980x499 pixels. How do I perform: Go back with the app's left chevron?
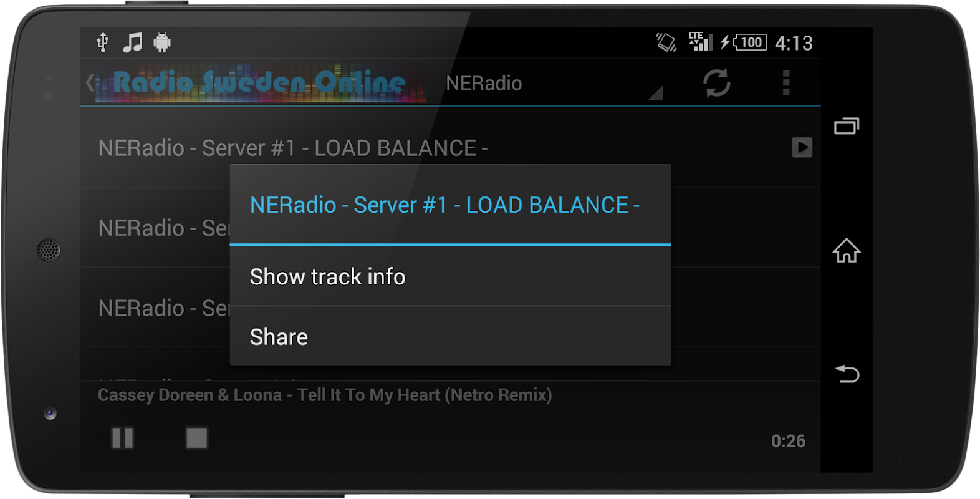(x=90, y=82)
